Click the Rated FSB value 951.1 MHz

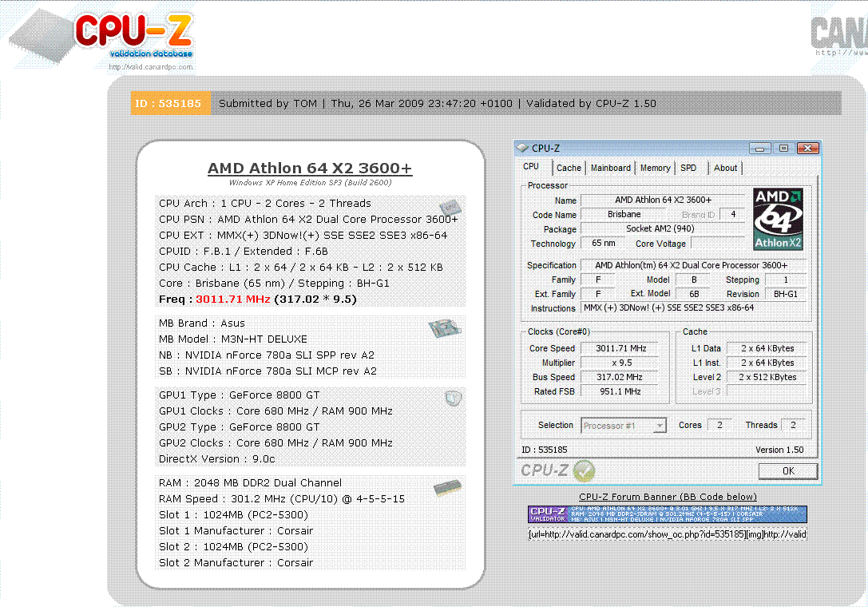click(620, 391)
